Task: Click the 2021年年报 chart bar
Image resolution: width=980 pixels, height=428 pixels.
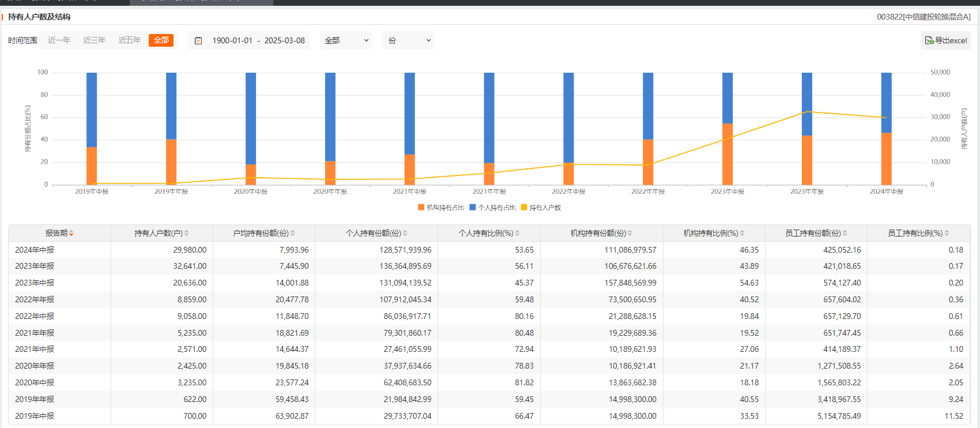Action: tap(489, 129)
